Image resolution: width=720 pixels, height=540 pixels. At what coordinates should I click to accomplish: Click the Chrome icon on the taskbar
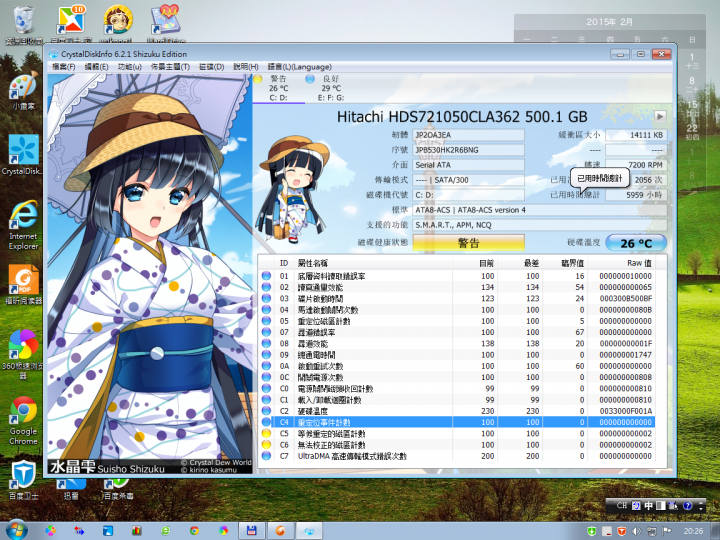194,531
